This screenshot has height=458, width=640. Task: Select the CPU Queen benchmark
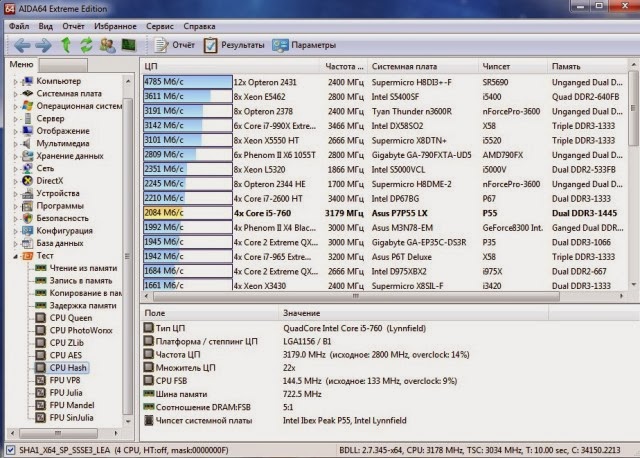point(71,318)
